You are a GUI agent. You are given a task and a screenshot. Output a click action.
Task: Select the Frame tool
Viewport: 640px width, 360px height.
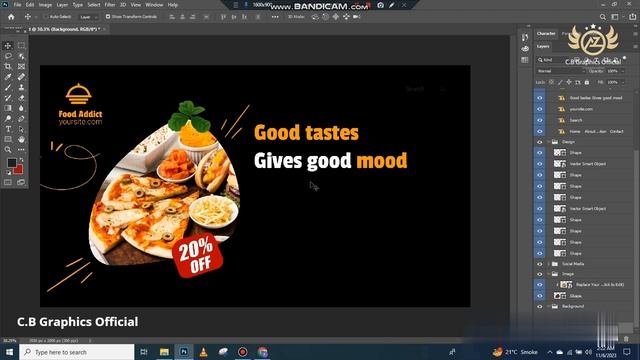click(x=21, y=66)
